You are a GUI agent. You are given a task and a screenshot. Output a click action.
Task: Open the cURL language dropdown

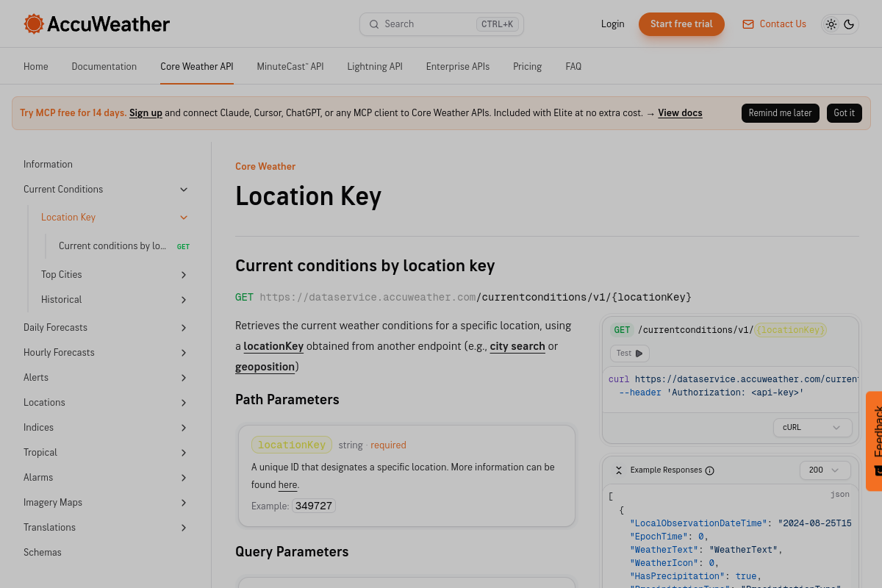[813, 428]
